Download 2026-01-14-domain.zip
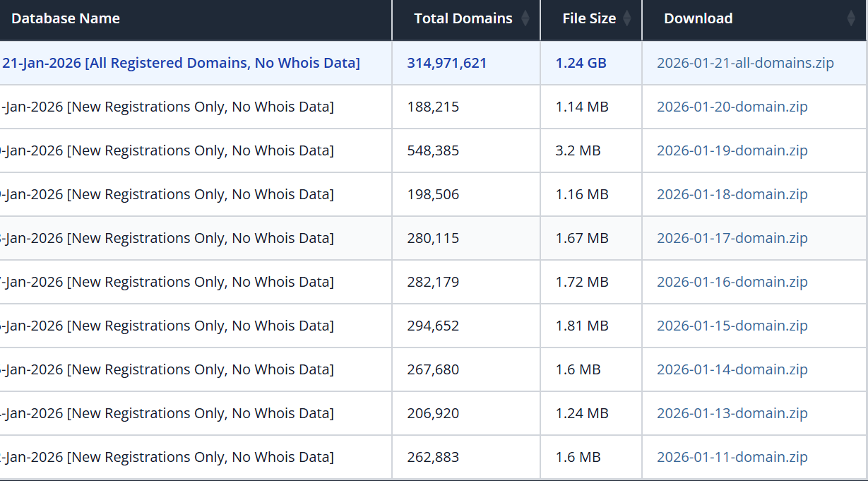Screen dimensions: 868x481 click(732, 369)
